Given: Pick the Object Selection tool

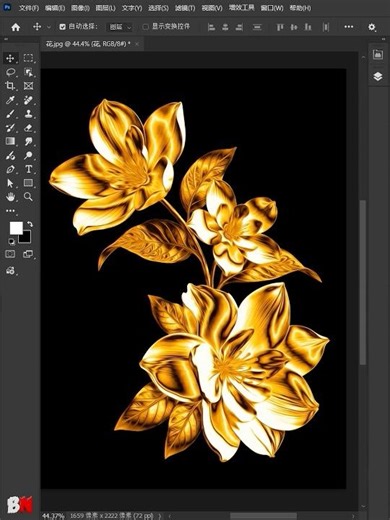Looking at the screenshot, I should point(28,72).
